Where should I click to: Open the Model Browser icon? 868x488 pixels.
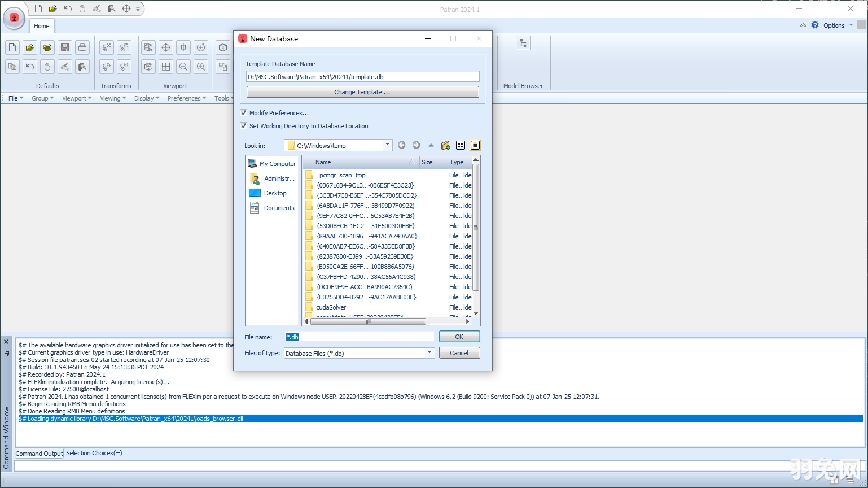pyautogui.click(x=523, y=43)
